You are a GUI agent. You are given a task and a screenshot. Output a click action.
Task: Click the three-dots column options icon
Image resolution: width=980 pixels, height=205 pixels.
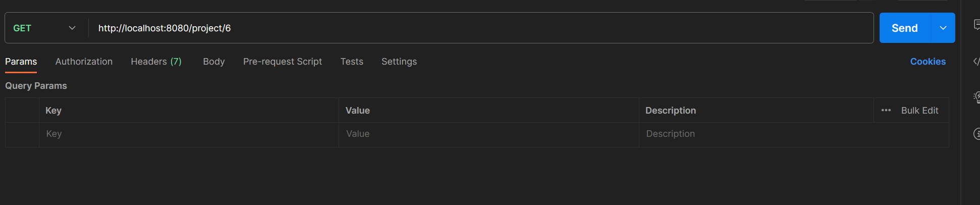pyautogui.click(x=886, y=110)
